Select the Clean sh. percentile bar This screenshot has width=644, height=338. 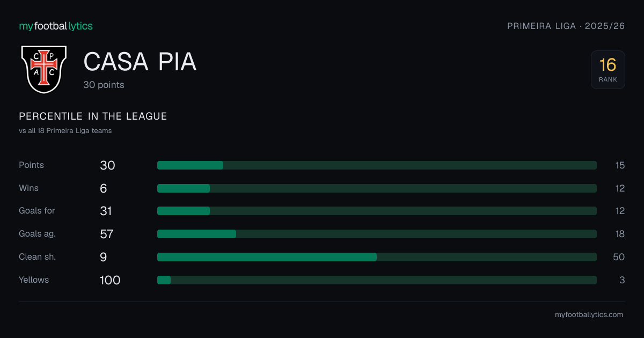(377, 257)
